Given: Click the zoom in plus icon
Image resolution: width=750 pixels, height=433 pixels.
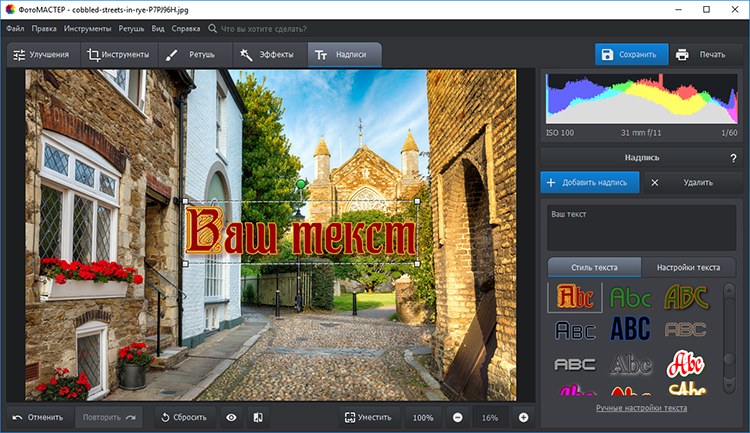Looking at the screenshot, I should (x=524, y=417).
